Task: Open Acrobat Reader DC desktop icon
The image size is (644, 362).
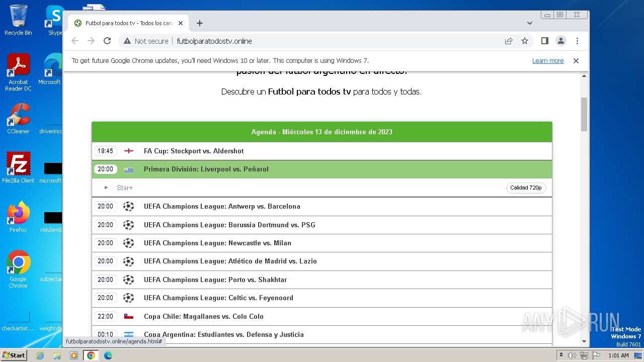Action: coord(18,72)
